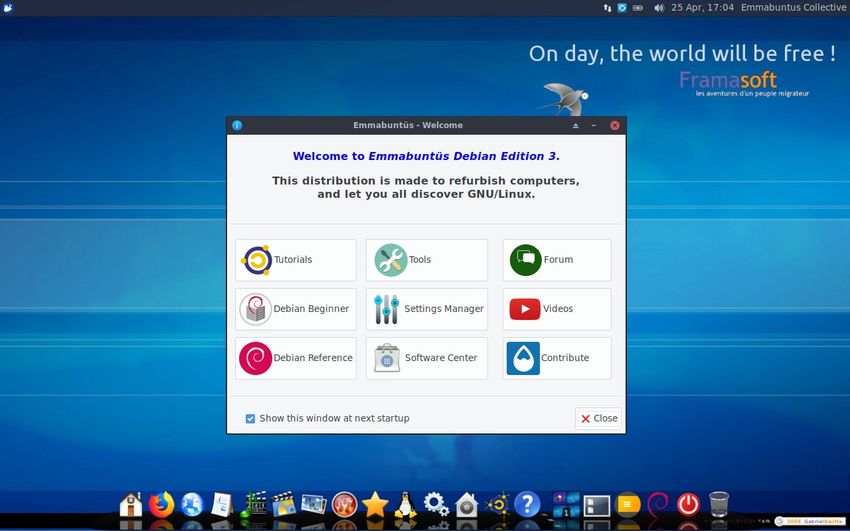Open Debian Beginner handbook

(x=295, y=309)
